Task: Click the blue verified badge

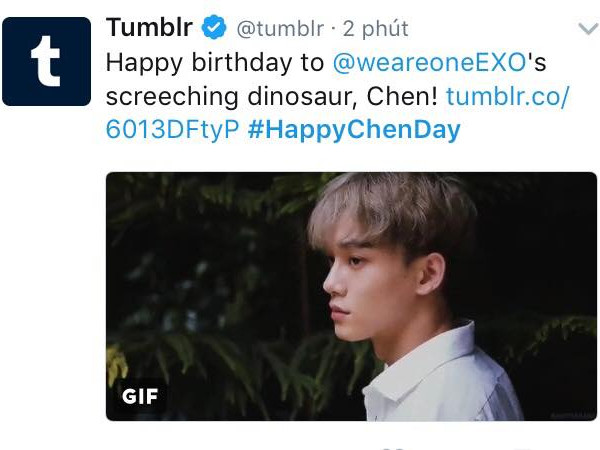Action: click(x=214, y=28)
